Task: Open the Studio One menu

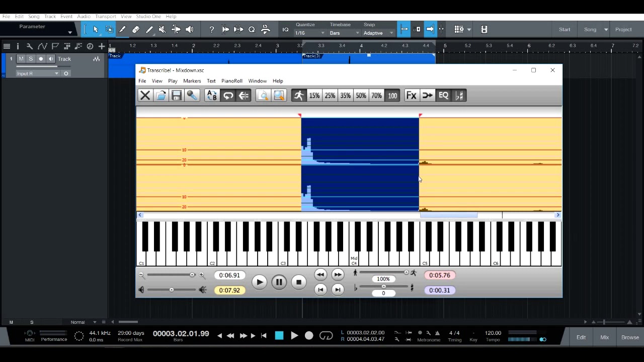Action: point(149,17)
